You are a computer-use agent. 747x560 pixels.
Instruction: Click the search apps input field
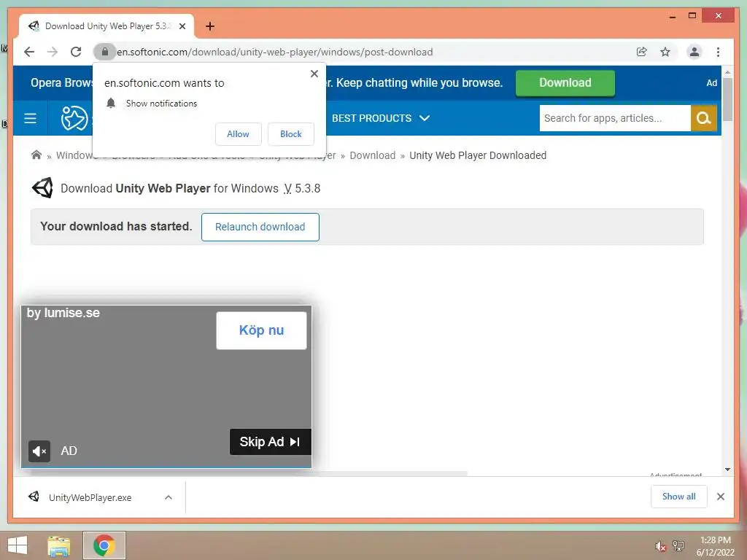614,118
